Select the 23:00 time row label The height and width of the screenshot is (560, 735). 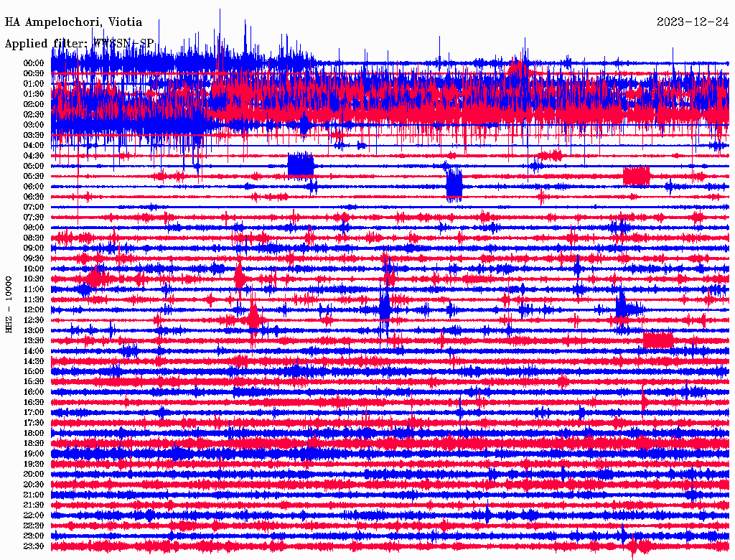coord(34,536)
